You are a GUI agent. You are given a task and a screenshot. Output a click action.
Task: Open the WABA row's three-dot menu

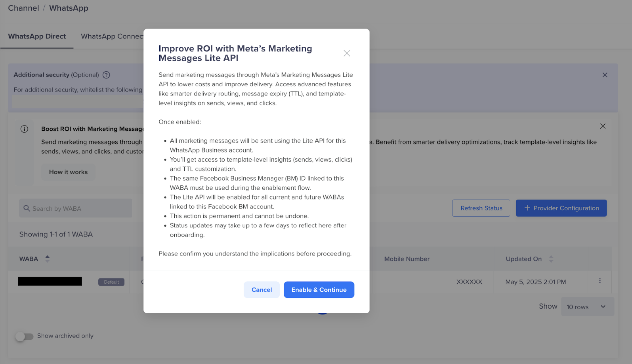coord(600,281)
